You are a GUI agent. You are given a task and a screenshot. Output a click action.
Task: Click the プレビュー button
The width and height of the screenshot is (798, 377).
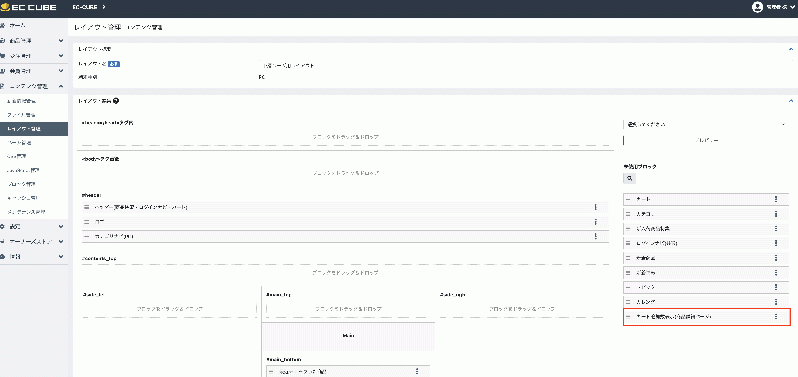coord(706,140)
